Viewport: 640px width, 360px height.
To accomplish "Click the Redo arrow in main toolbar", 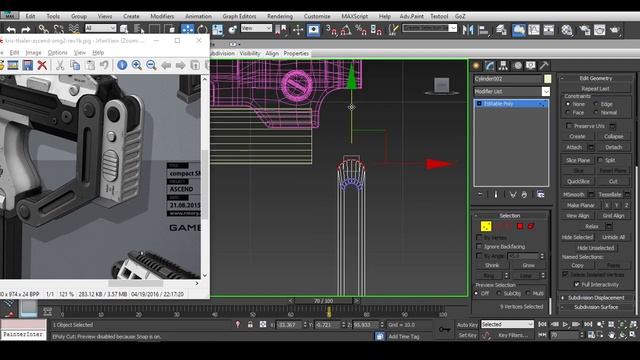I will (x=26, y=29).
